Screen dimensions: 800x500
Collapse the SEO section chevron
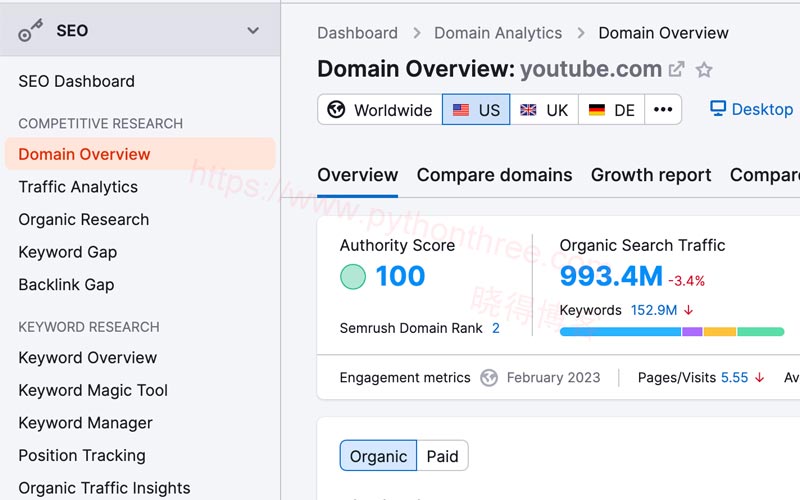[x=253, y=31]
